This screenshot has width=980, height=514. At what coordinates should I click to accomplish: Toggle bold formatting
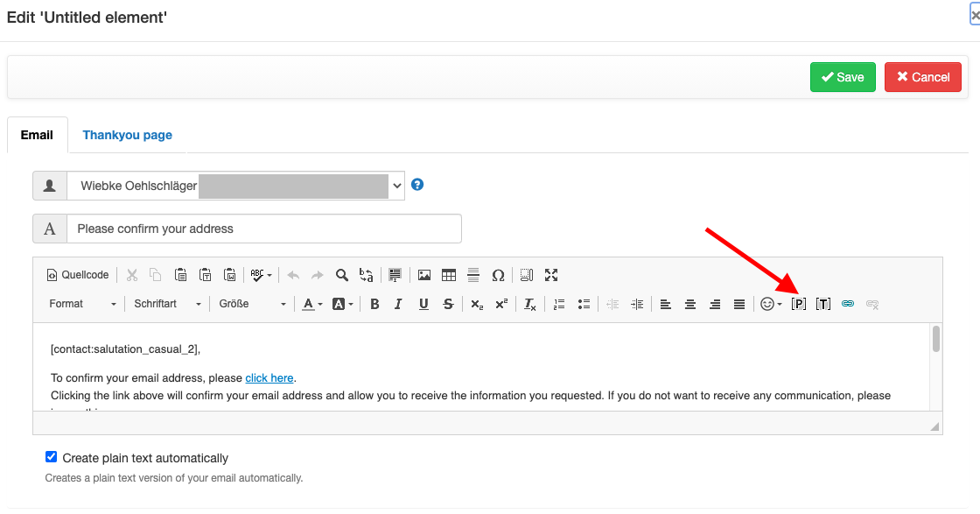374,304
